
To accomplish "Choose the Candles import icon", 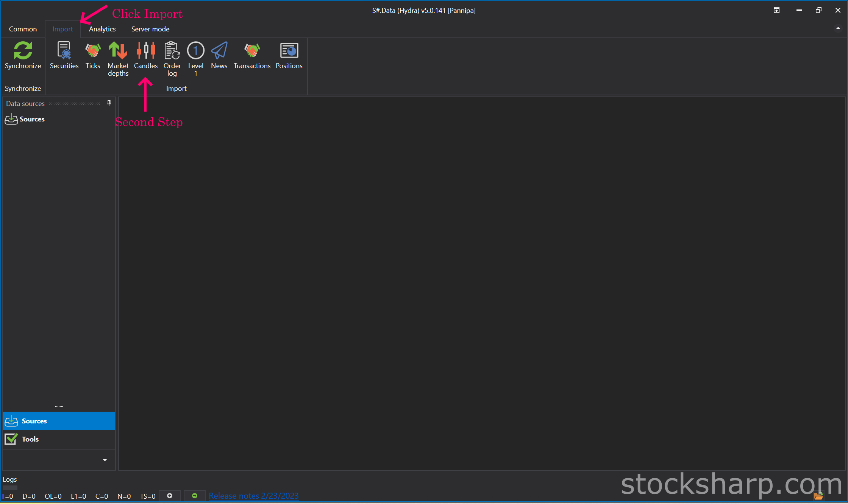I will pyautogui.click(x=146, y=55).
